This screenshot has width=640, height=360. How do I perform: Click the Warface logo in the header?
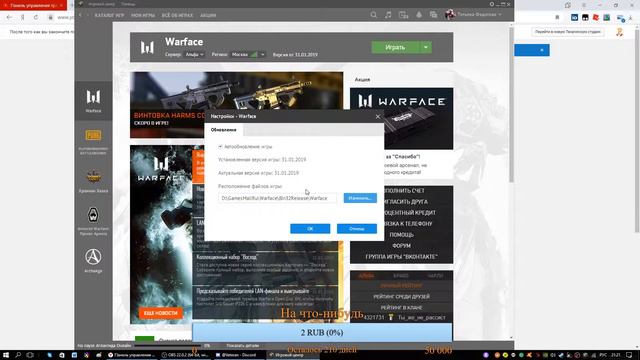point(147,47)
